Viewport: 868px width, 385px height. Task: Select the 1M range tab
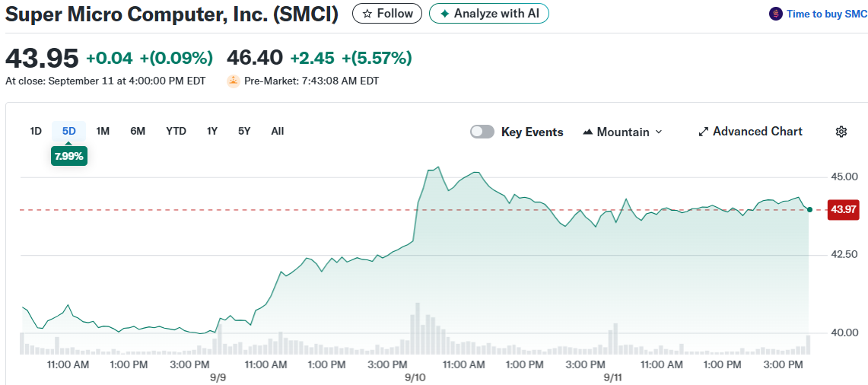103,132
